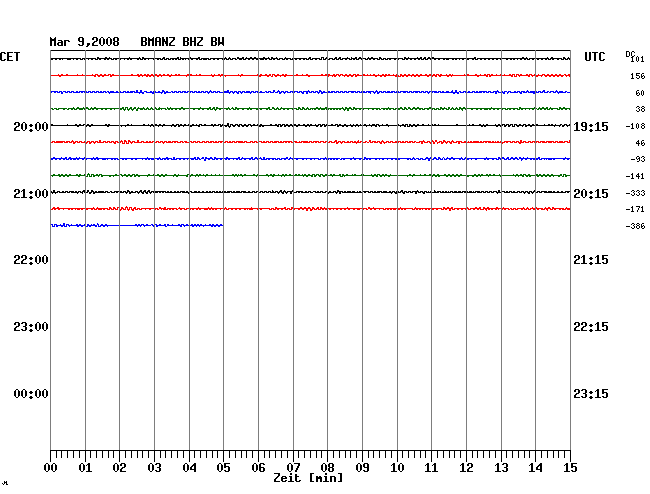Select the "06" minute axis label

[x=258, y=468]
